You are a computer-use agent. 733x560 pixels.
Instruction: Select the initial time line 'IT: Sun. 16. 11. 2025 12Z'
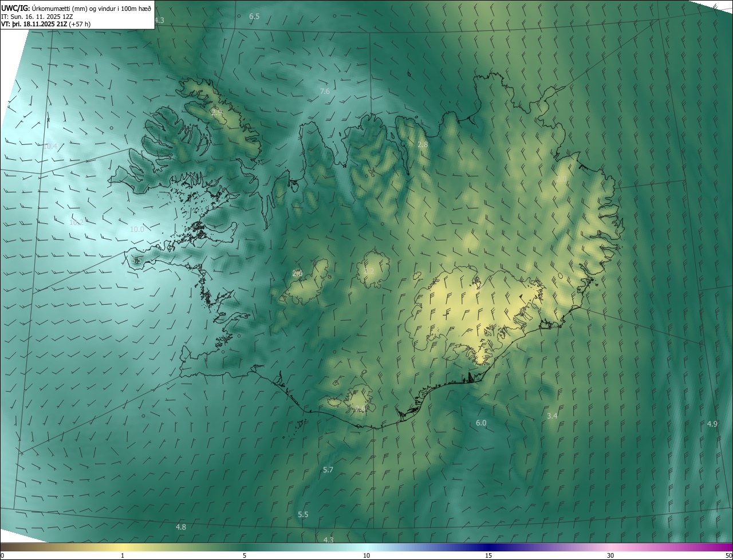(37, 16)
